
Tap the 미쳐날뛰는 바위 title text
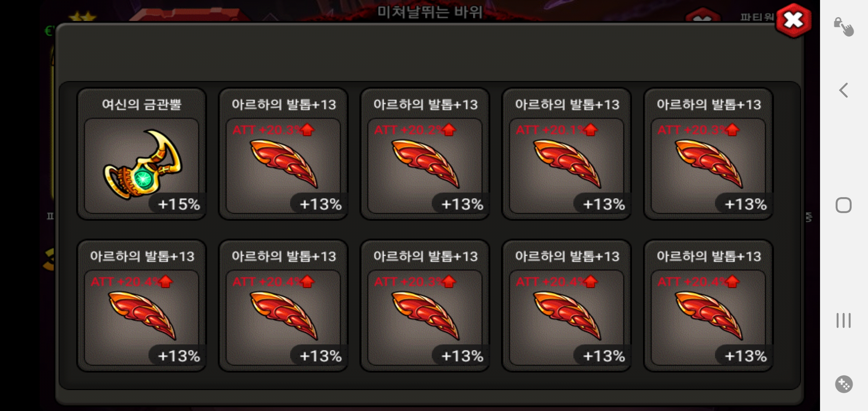[x=430, y=12]
